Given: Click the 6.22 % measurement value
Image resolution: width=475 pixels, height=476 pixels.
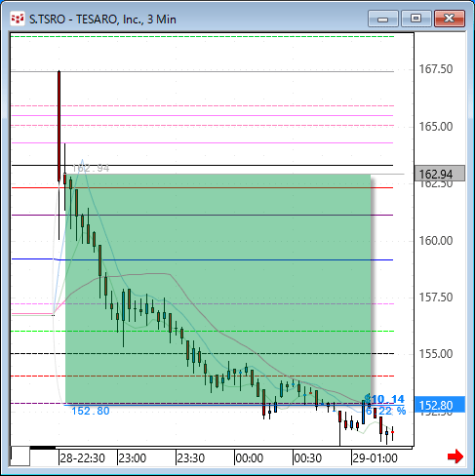Looking at the screenshot, I should (386, 411).
